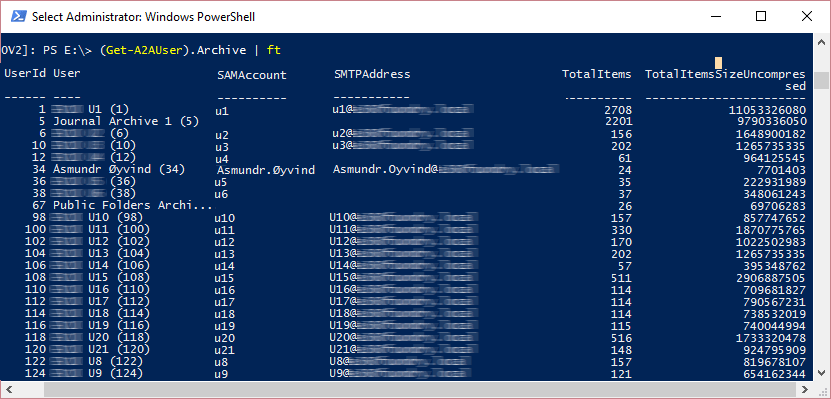
Task: Open the PowerShell icon system menu
Action: pyautogui.click(x=19, y=16)
